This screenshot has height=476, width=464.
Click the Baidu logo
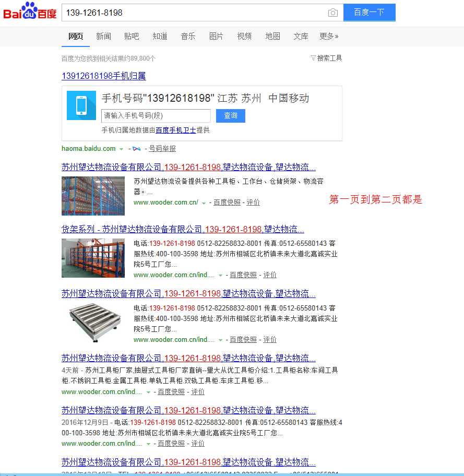tap(30, 11)
